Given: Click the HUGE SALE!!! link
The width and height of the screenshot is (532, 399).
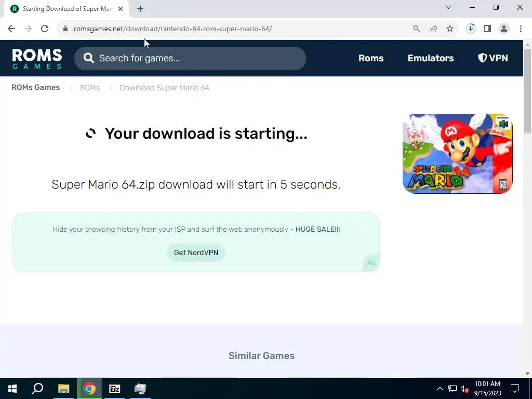Looking at the screenshot, I should [x=317, y=229].
